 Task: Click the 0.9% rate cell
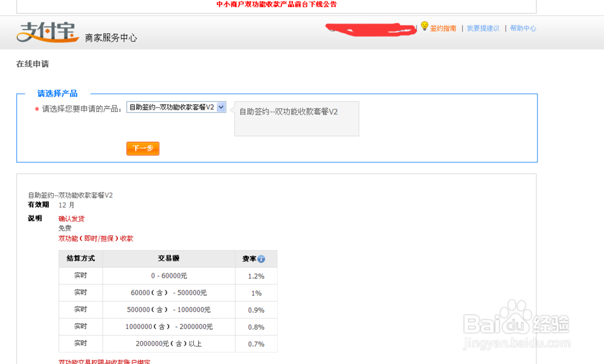[256, 310]
